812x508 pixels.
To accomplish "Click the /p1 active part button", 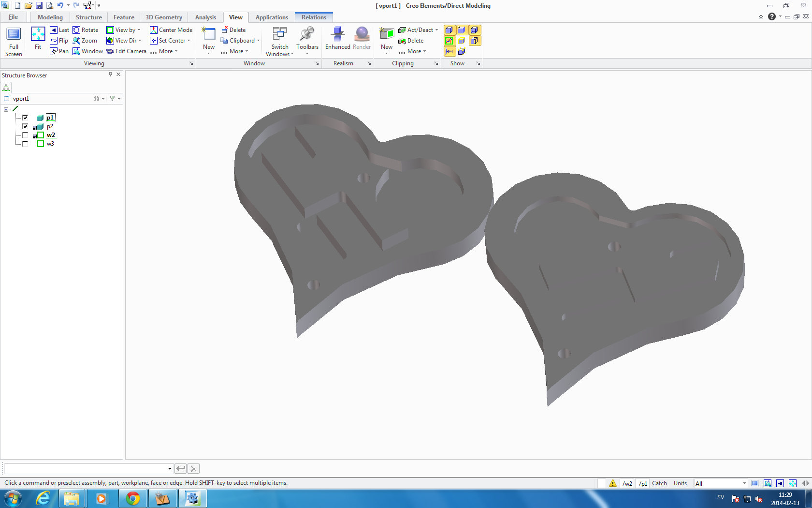I will tap(643, 483).
